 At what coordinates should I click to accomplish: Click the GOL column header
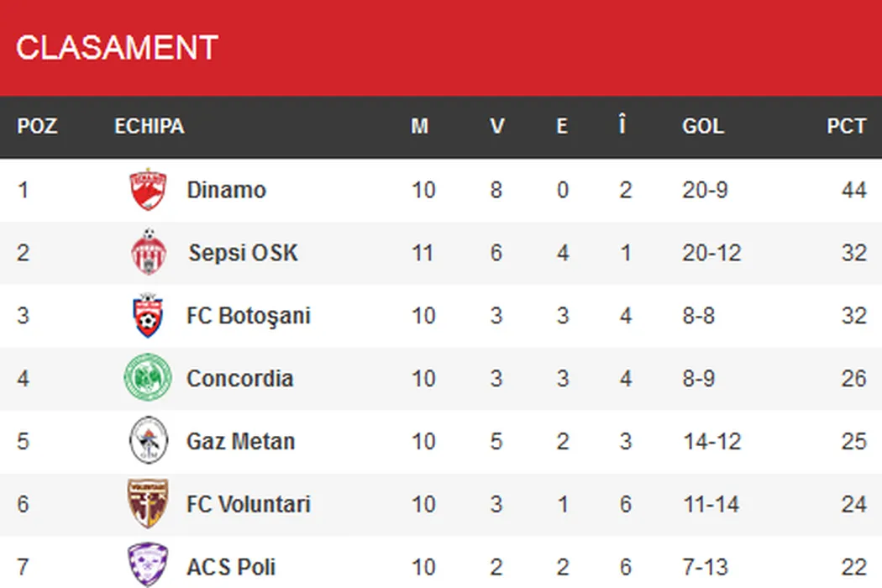(x=703, y=126)
